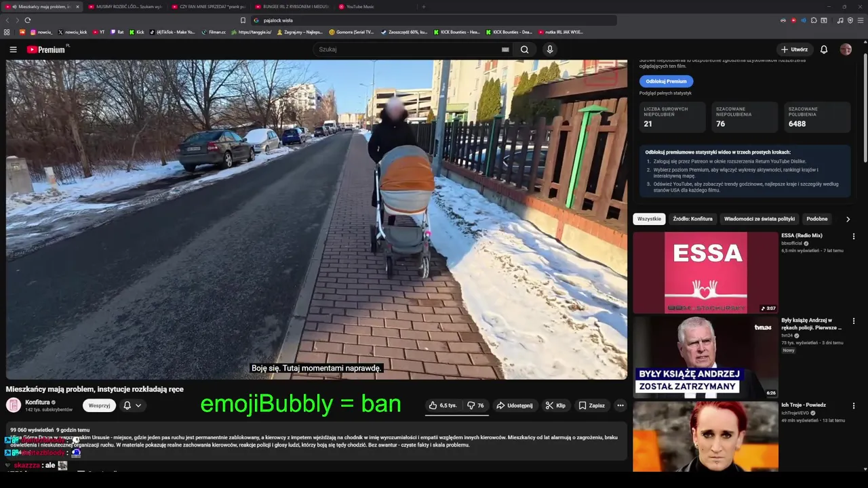Click the browser address bar
Image resolution: width=868 pixels, height=488 pixels.
[434, 20]
